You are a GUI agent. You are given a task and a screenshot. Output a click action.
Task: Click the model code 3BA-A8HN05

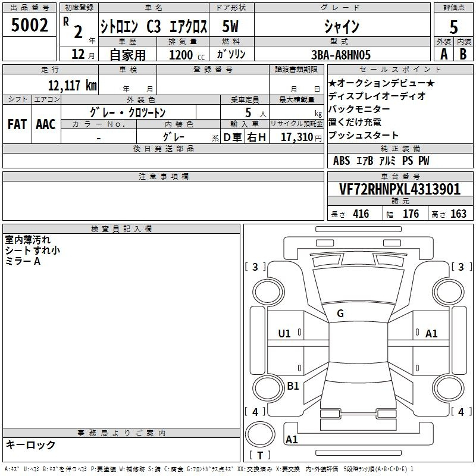tap(341, 55)
